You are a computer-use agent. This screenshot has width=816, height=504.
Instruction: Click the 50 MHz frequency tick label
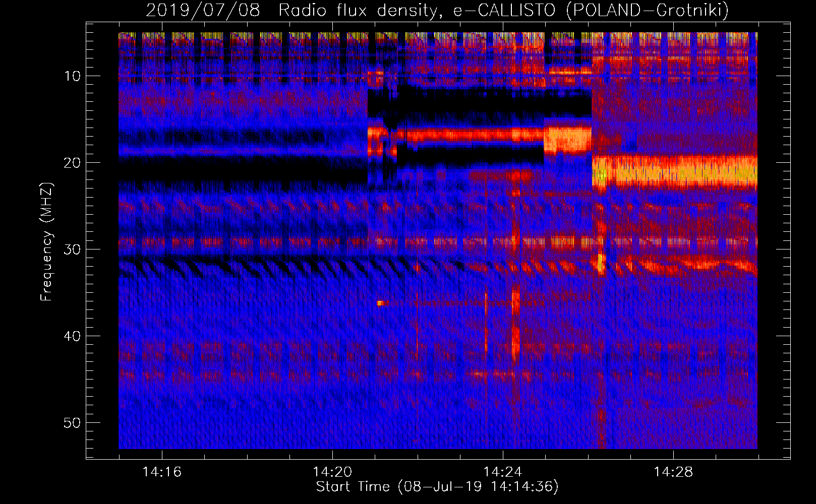click(x=72, y=423)
